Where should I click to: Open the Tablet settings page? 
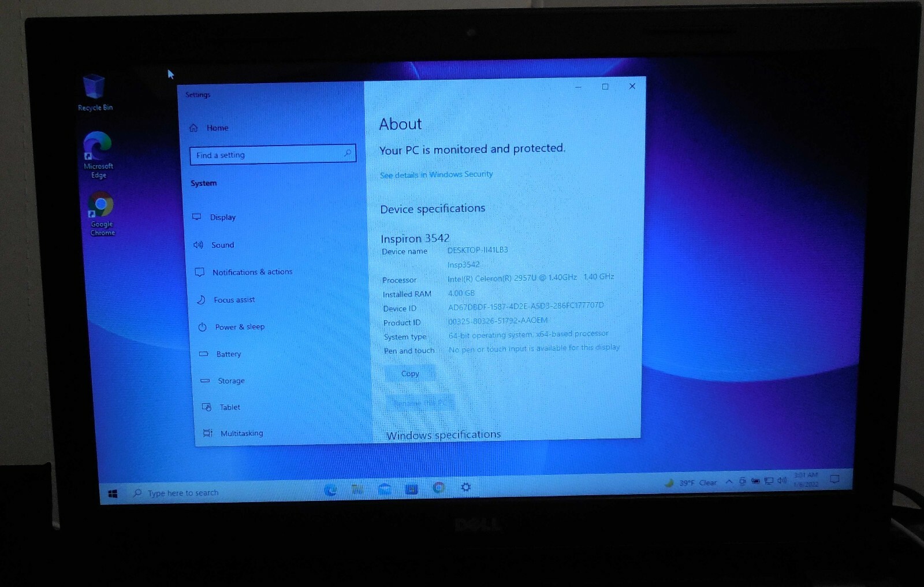point(221,407)
